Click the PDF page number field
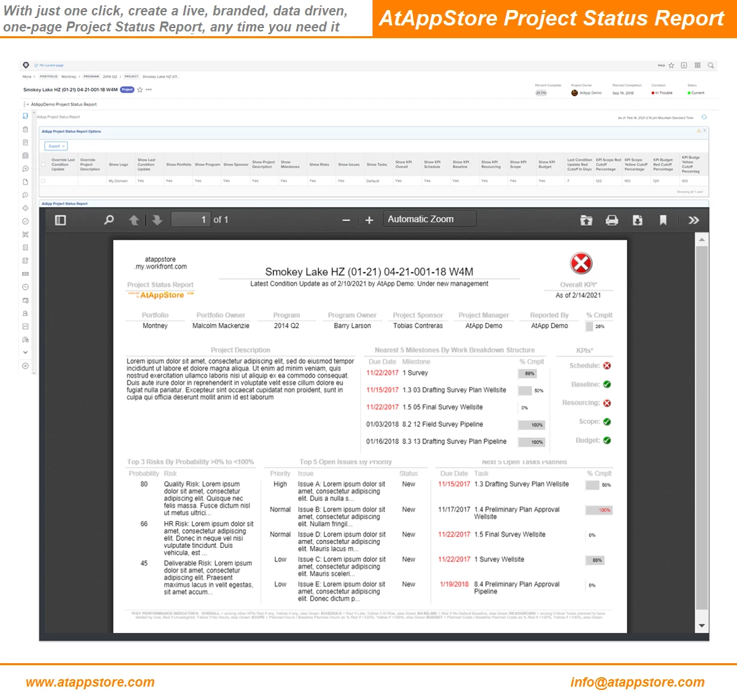Viewport: 737px width, 700px height. (x=190, y=220)
